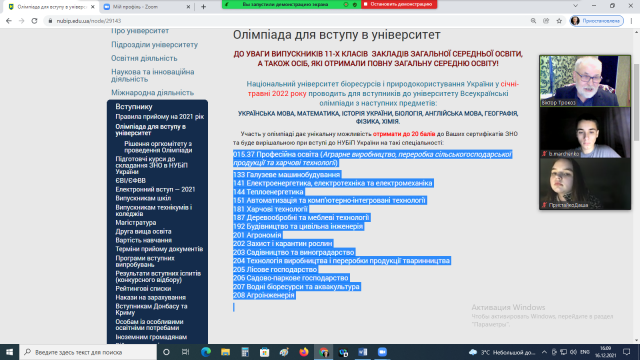This screenshot has height=360, width=640.
Task: Click highlighted line 205 Лісове господарство
Action: pyautogui.click(x=275, y=269)
